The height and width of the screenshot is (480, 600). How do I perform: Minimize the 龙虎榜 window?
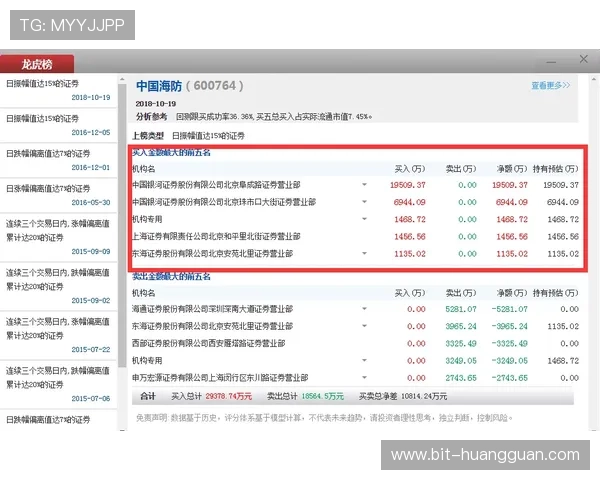(x=551, y=62)
